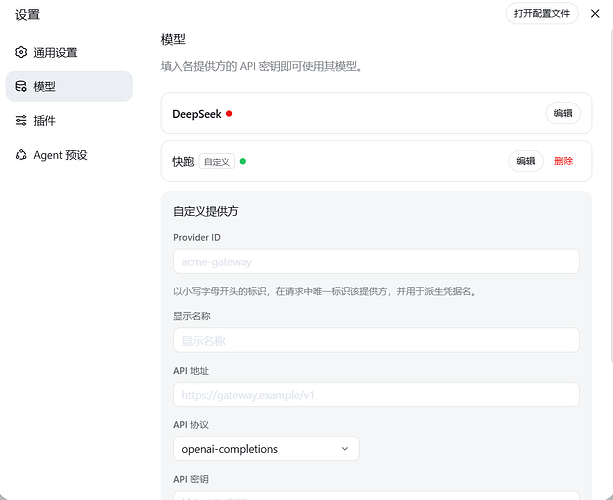The image size is (613, 500).
Task: Click the 快跑 provider name
Action: click(183, 161)
